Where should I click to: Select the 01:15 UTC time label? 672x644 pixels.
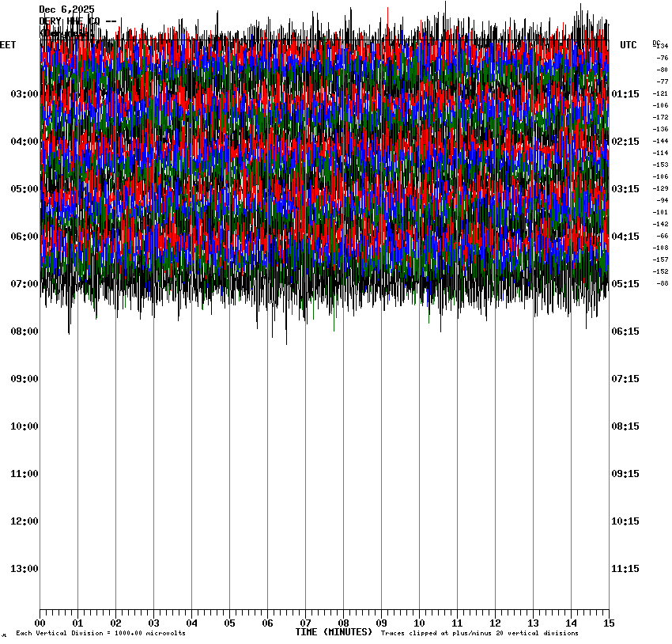625,94
